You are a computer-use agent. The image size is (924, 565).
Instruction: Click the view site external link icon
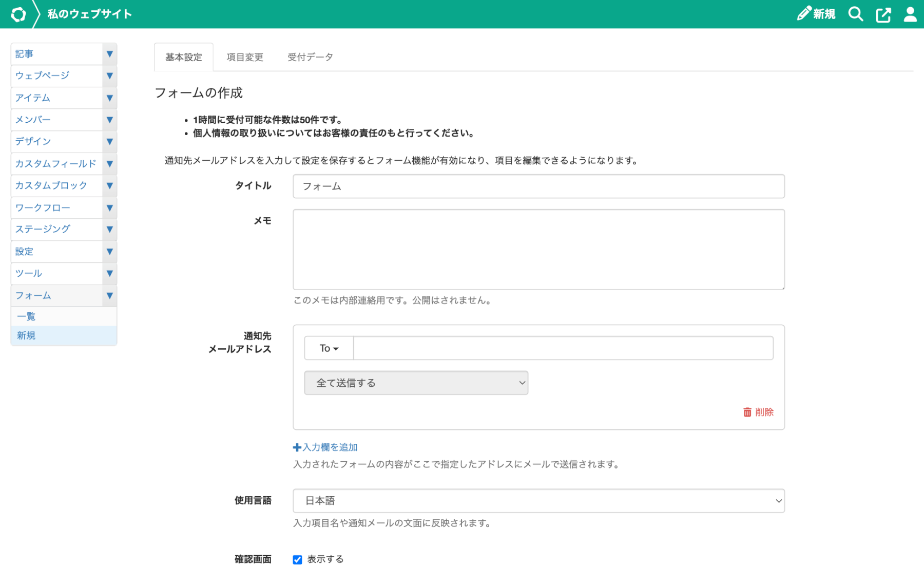[883, 15]
